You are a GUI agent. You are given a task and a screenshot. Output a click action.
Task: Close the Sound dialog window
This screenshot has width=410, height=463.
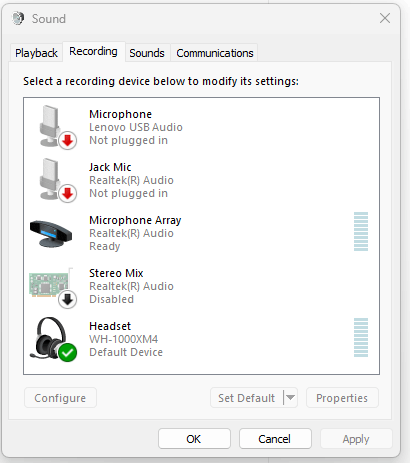pyautogui.click(x=385, y=18)
